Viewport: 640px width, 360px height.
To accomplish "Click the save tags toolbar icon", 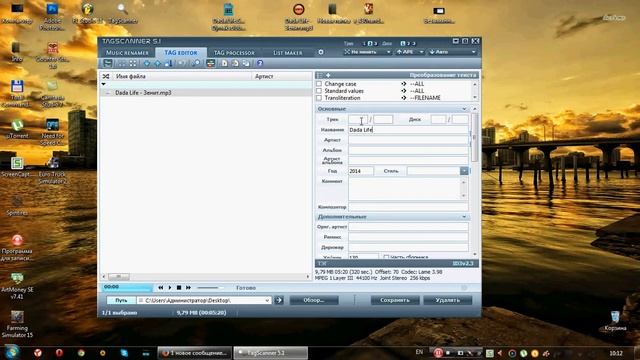I will pos(107,63).
